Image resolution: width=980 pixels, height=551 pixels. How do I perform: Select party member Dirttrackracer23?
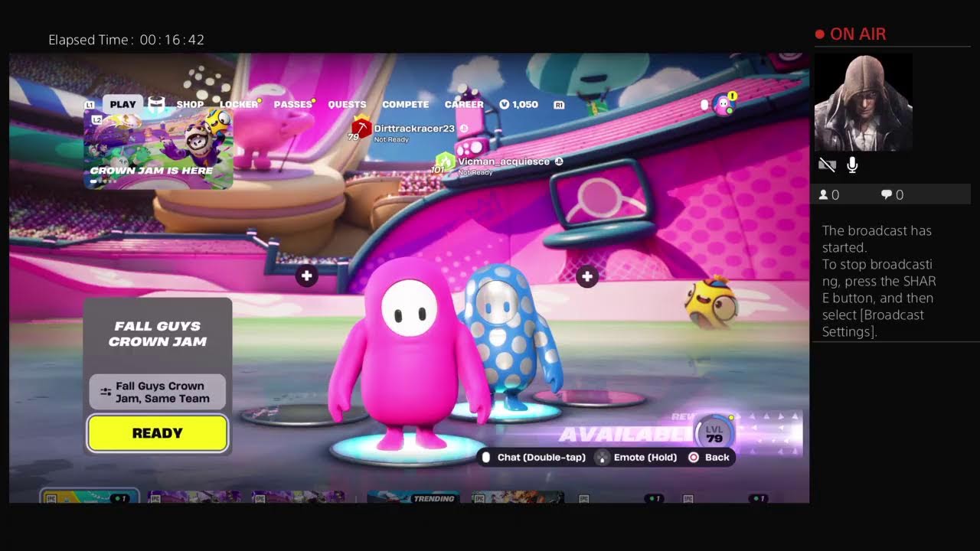[x=414, y=129]
